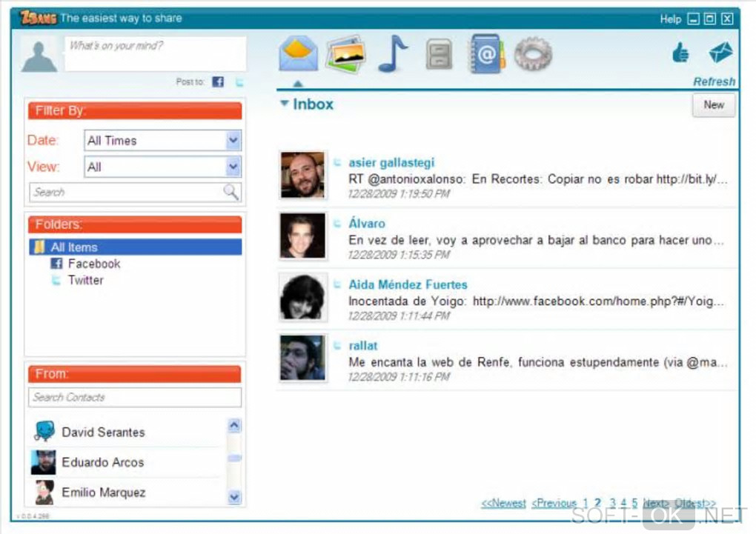Toggle Facebook in Post to
The width and height of the screenshot is (756, 534).
click(x=218, y=81)
